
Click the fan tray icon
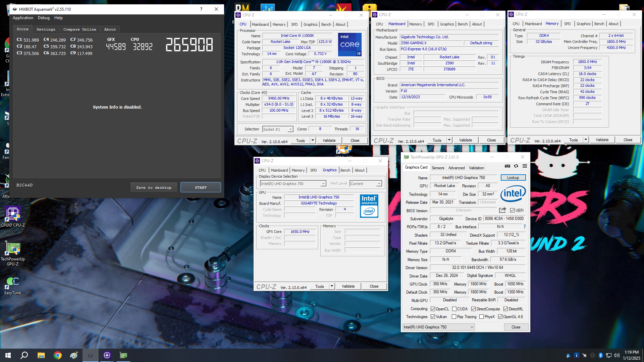coord(593,355)
